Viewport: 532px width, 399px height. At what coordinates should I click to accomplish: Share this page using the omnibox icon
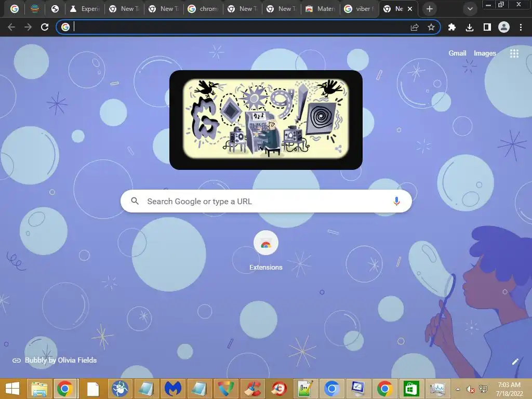point(415,27)
